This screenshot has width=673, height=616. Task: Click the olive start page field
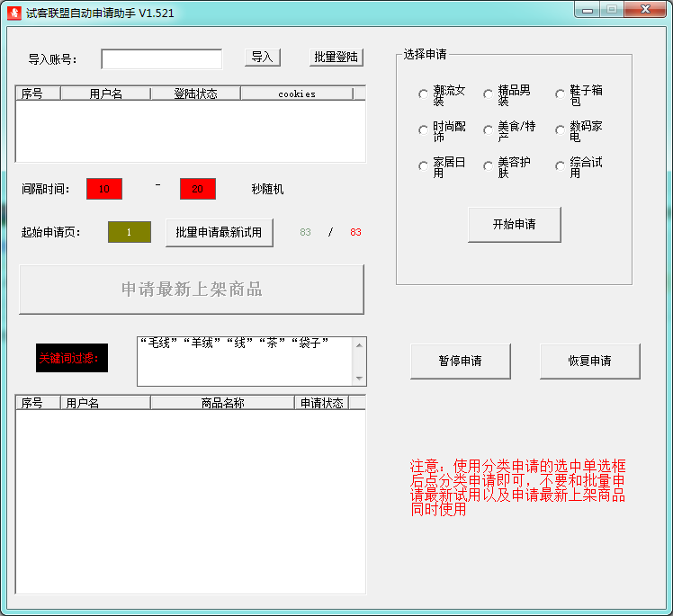pos(130,232)
